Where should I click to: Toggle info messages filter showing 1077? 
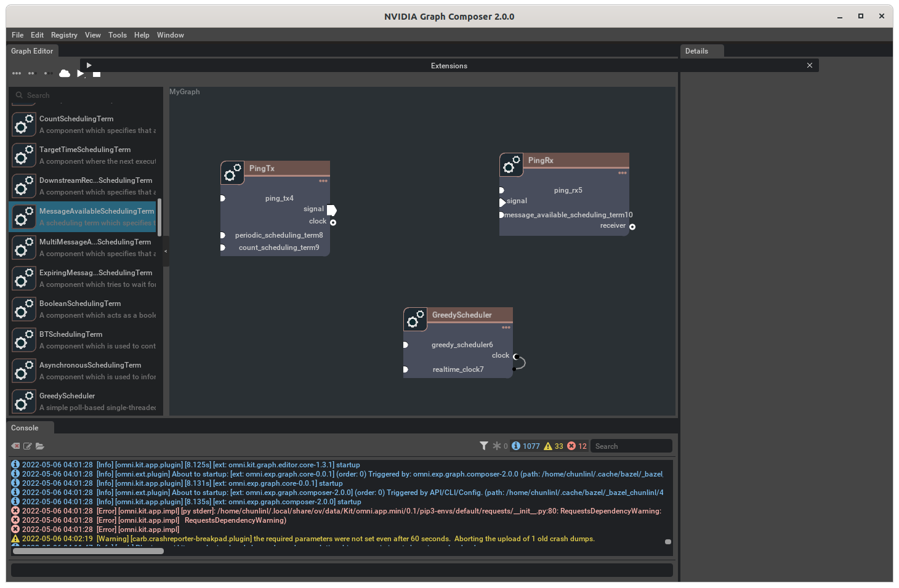click(x=526, y=446)
